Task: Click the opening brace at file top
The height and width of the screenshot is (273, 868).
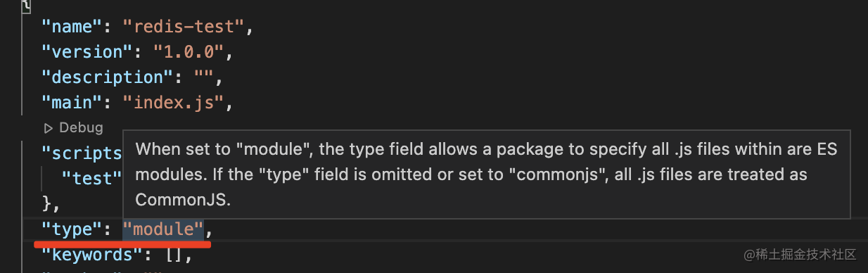Action: point(26,6)
